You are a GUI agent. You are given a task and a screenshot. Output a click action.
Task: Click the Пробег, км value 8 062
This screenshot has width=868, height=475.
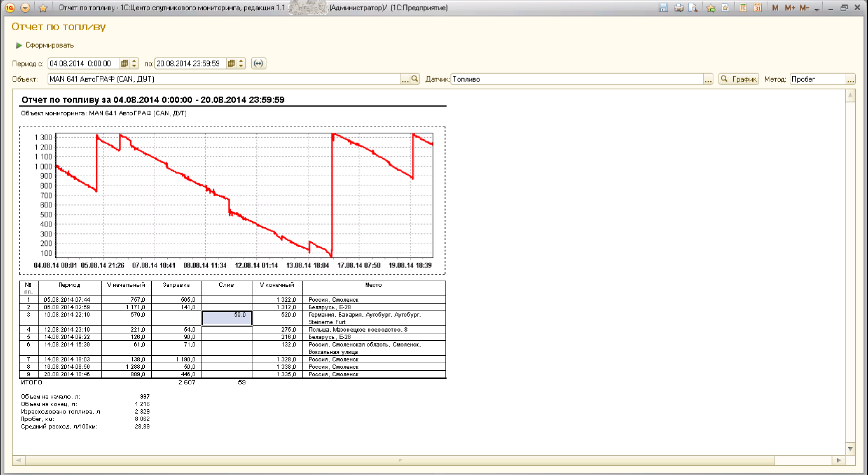click(x=142, y=419)
